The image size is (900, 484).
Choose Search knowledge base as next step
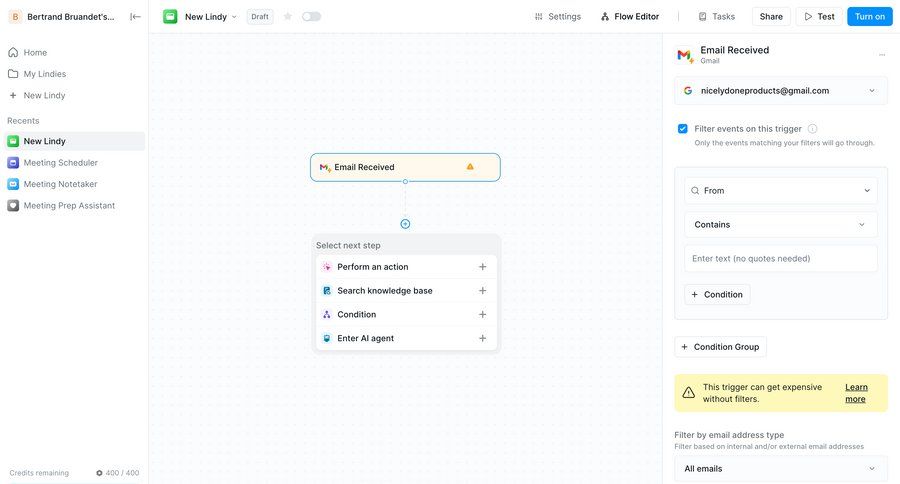point(406,291)
